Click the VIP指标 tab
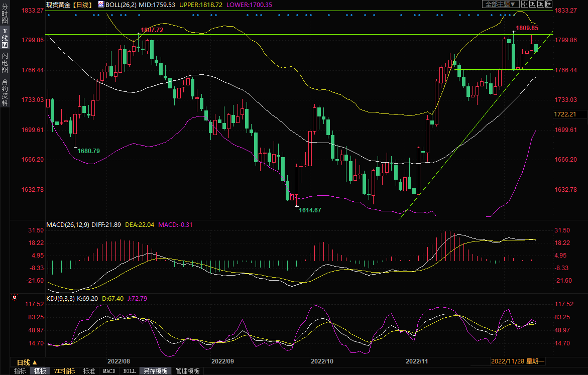This screenshot has width=588, height=375. point(65,371)
